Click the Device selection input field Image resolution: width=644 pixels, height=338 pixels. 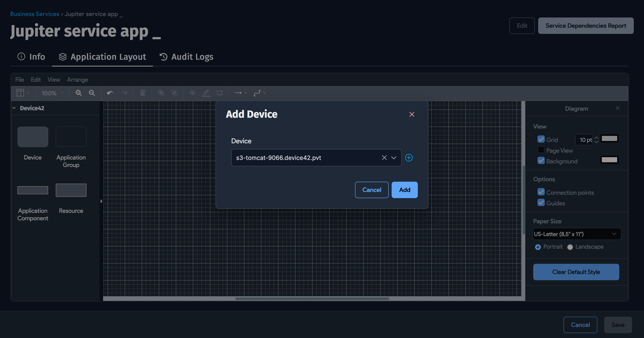pyautogui.click(x=316, y=157)
